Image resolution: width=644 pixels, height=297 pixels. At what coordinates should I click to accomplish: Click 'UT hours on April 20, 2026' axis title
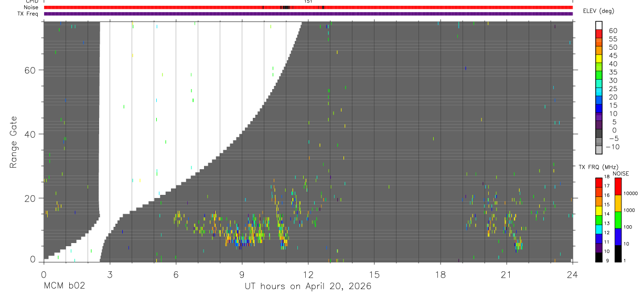pyautogui.click(x=308, y=287)
